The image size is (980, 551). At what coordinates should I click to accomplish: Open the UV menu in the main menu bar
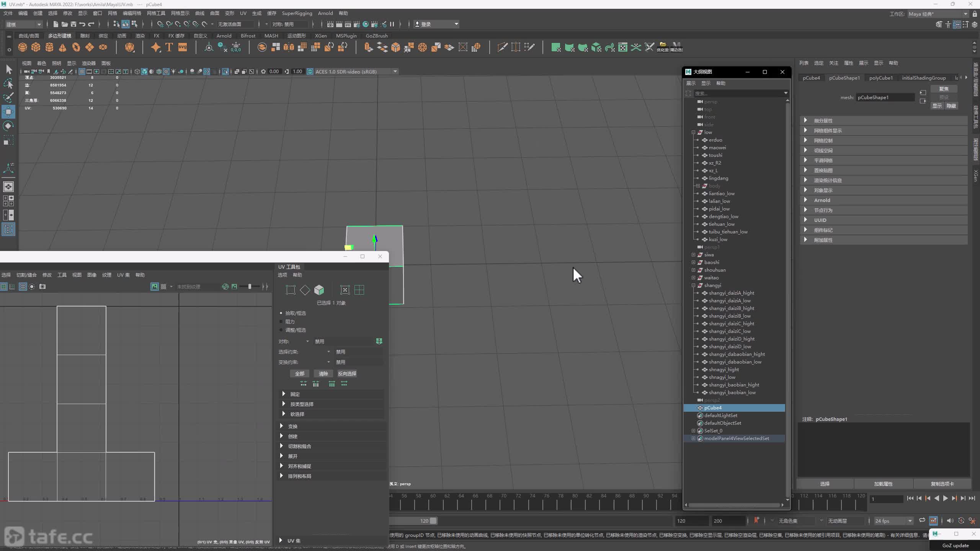(243, 13)
